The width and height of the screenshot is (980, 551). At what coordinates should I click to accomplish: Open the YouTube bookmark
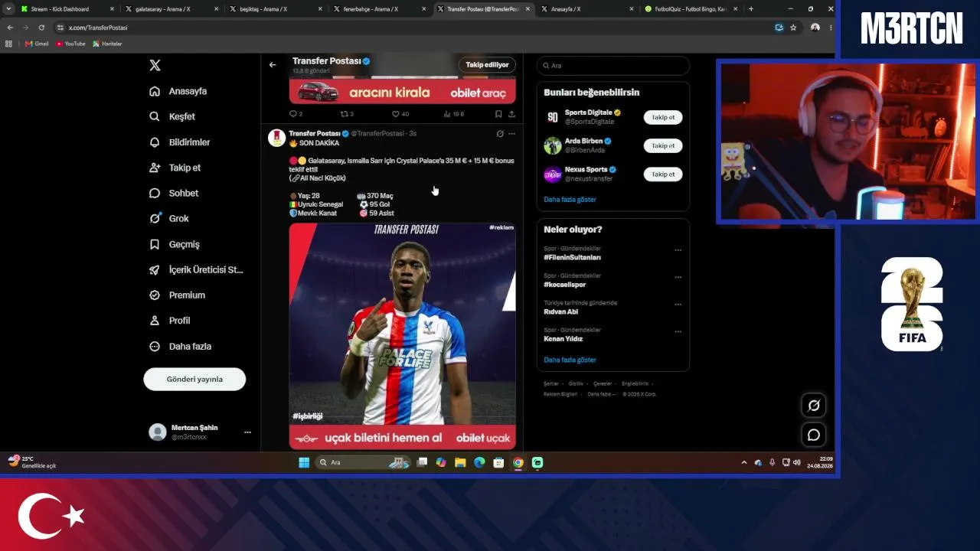pyautogui.click(x=70, y=44)
